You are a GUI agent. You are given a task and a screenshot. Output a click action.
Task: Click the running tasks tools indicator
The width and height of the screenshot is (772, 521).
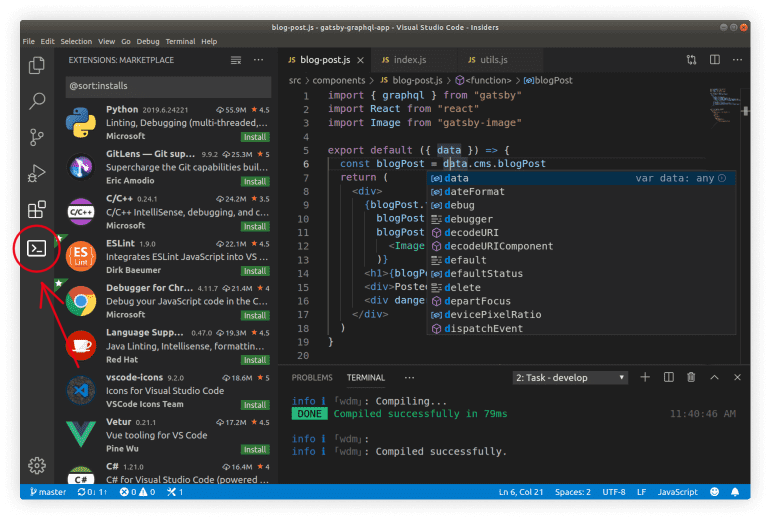[175, 492]
